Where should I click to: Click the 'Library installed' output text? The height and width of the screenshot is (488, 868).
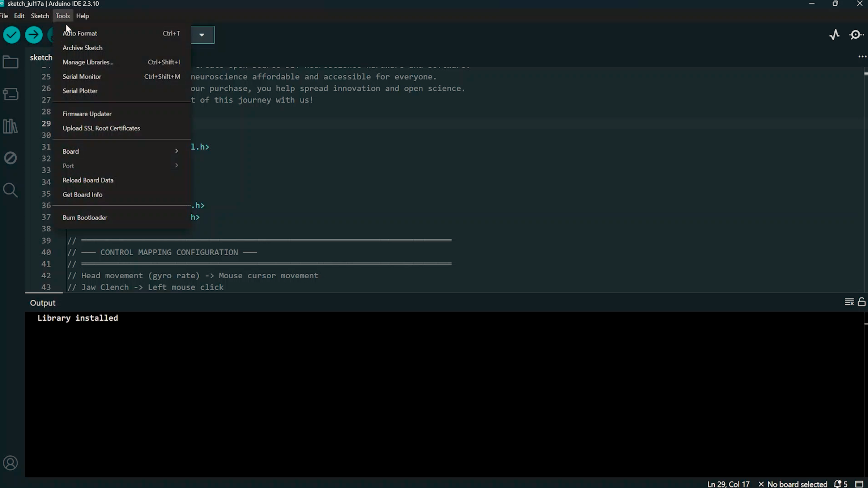coord(78,318)
